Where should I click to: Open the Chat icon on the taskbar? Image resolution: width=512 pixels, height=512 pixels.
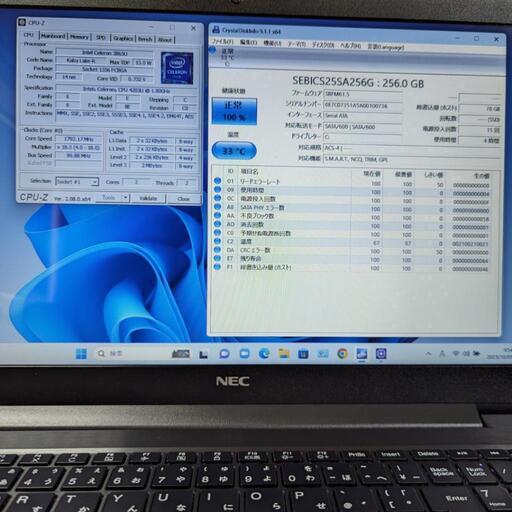click(x=224, y=354)
